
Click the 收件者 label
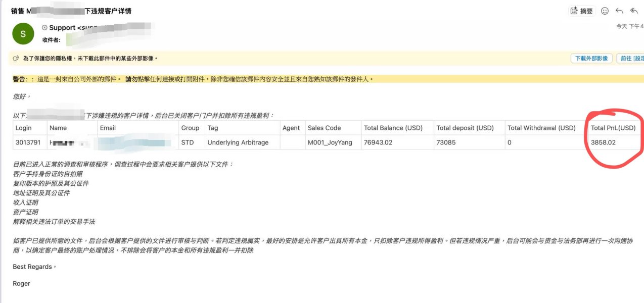[x=52, y=40]
